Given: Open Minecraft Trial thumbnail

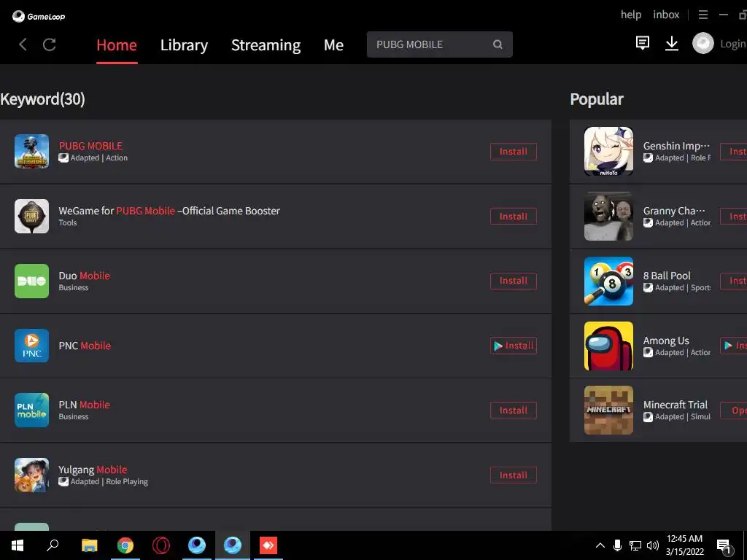Looking at the screenshot, I should pyautogui.click(x=608, y=410).
